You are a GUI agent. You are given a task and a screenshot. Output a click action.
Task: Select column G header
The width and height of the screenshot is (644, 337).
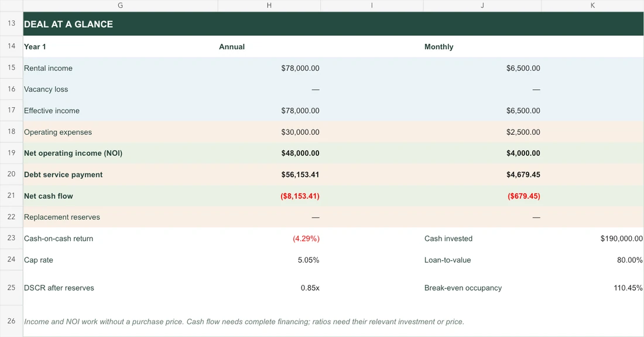[x=121, y=5]
